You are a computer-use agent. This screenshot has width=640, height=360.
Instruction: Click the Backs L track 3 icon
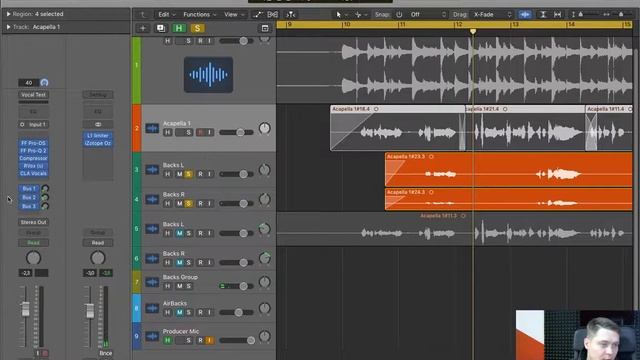[152, 170]
